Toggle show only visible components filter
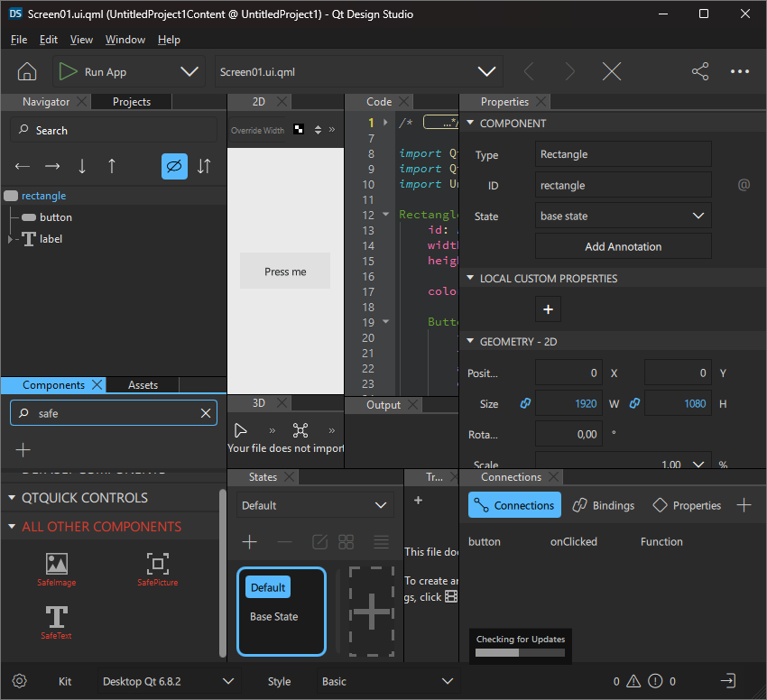 [x=174, y=166]
